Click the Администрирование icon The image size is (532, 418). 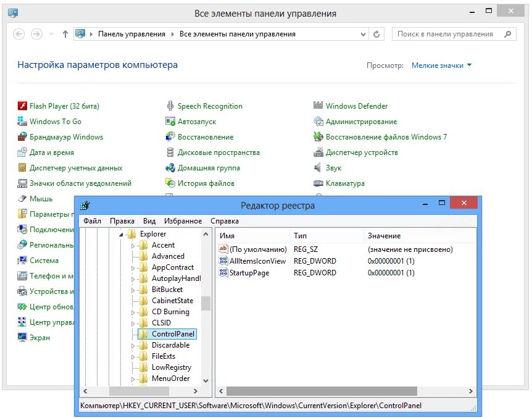pyautogui.click(x=318, y=121)
